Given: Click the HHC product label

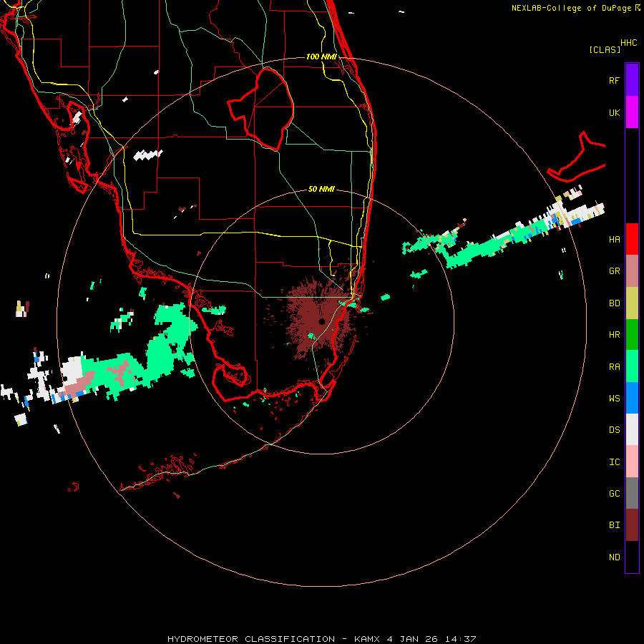Looking at the screenshot, I should [x=629, y=43].
